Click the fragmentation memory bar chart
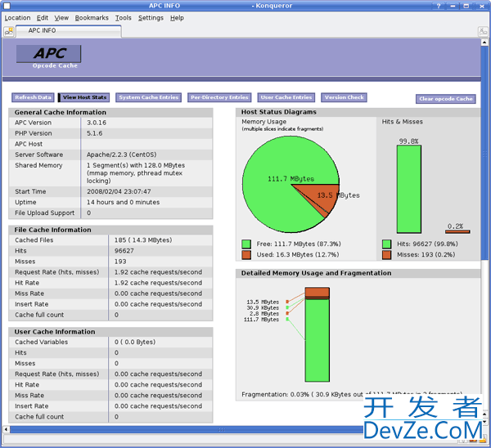The height and width of the screenshot is (448, 491). coord(318,334)
